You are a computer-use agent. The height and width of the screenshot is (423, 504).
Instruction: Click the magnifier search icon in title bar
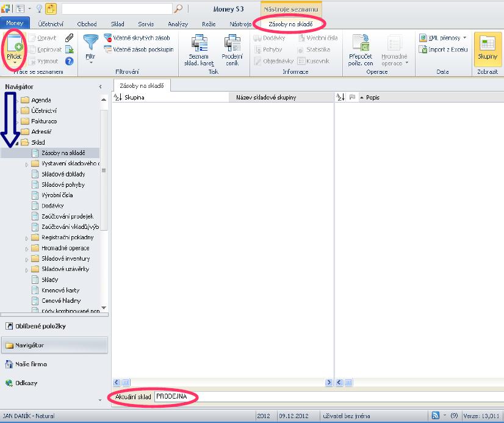(178, 9)
